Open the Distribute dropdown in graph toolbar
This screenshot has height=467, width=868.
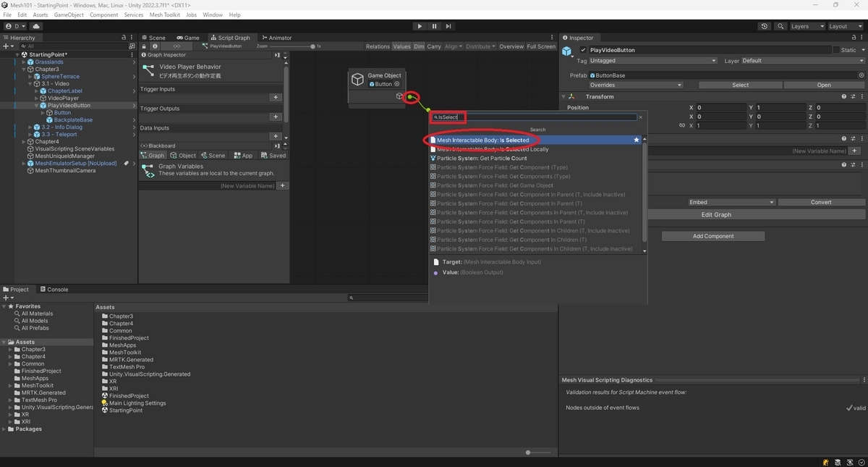click(x=481, y=46)
